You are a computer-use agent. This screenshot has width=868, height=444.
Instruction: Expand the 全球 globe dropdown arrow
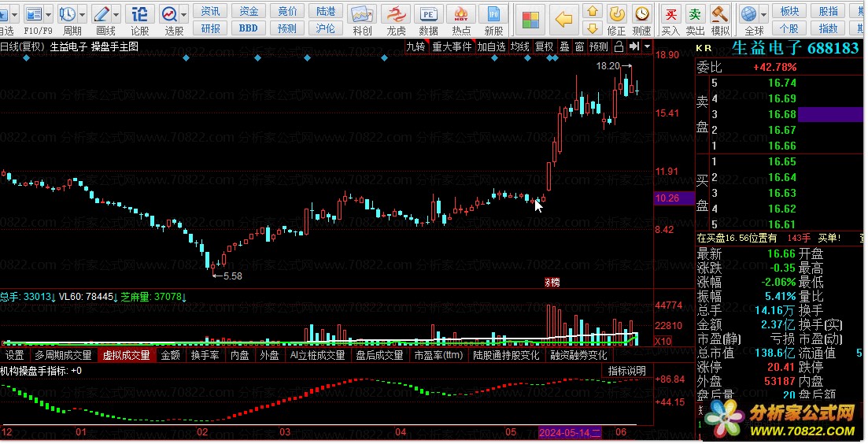pyautogui.click(x=764, y=14)
